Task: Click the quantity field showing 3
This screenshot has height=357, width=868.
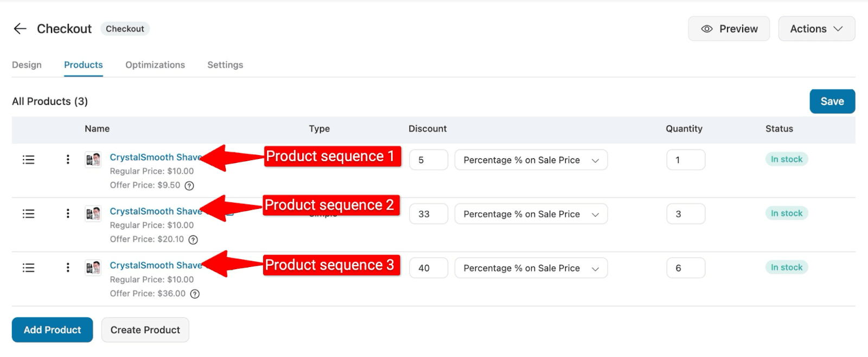Action: [x=685, y=214]
